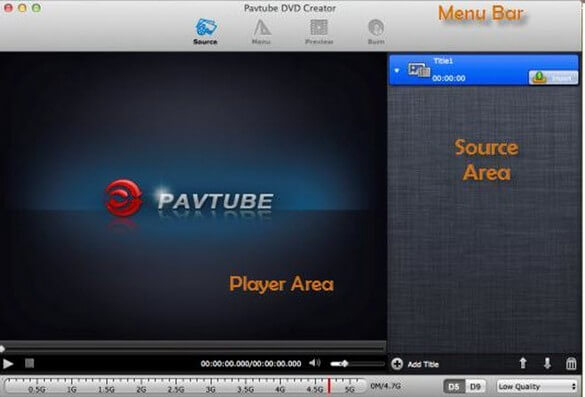The width and height of the screenshot is (585, 397).
Task: Open the Preview step
Action: [x=319, y=31]
